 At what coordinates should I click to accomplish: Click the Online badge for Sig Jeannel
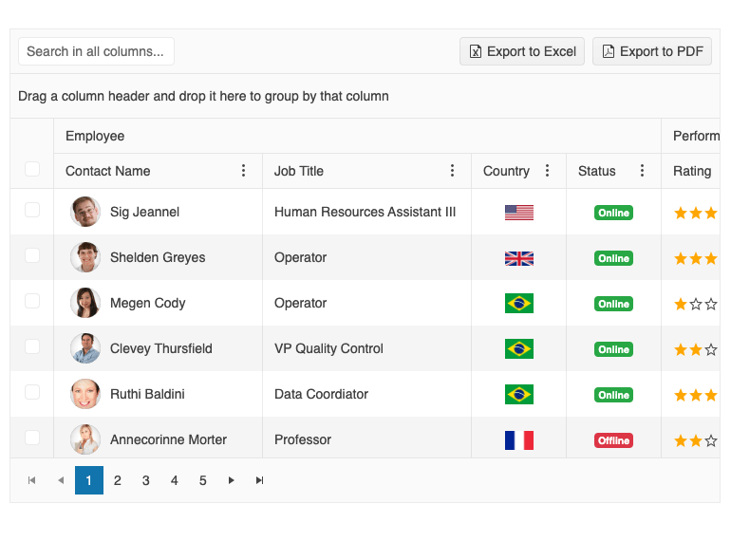613,213
